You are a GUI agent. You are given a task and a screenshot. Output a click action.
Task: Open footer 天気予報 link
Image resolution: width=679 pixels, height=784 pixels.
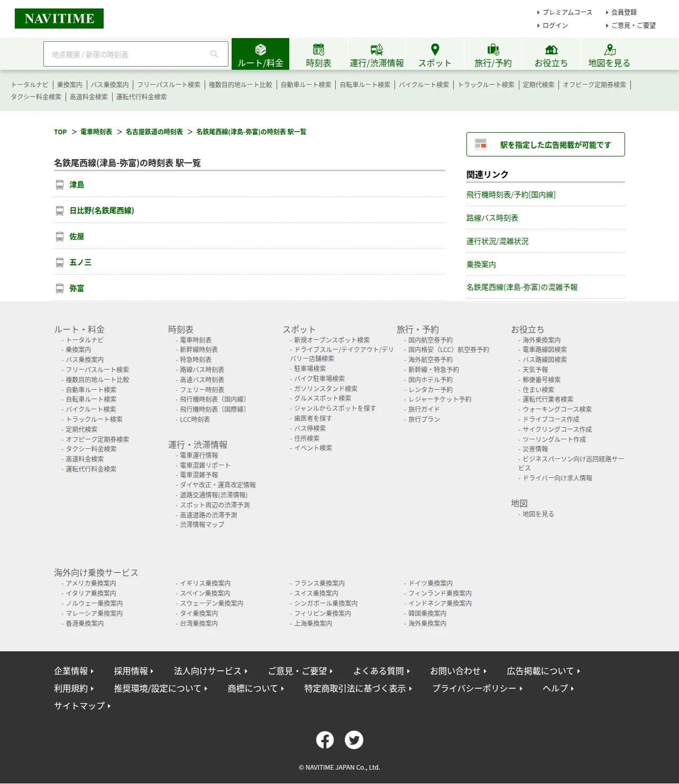coord(535,370)
